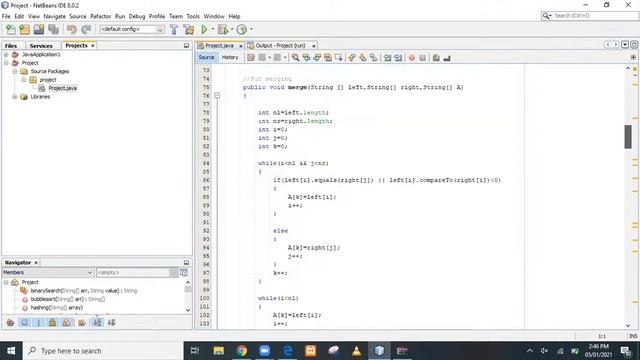Image resolution: width=640 pixels, height=360 pixels.
Task: Toggle Show Inner Classes filter in Navigator
Action: tap(67, 322)
